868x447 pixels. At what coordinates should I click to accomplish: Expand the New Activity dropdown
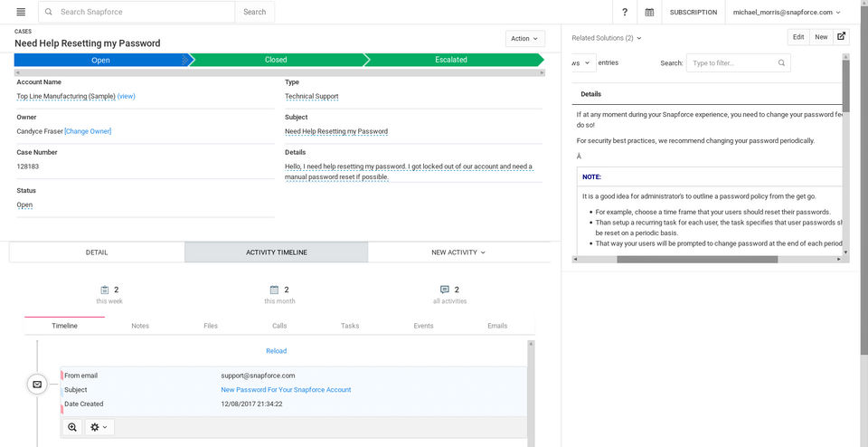click(x=458, y=252)
